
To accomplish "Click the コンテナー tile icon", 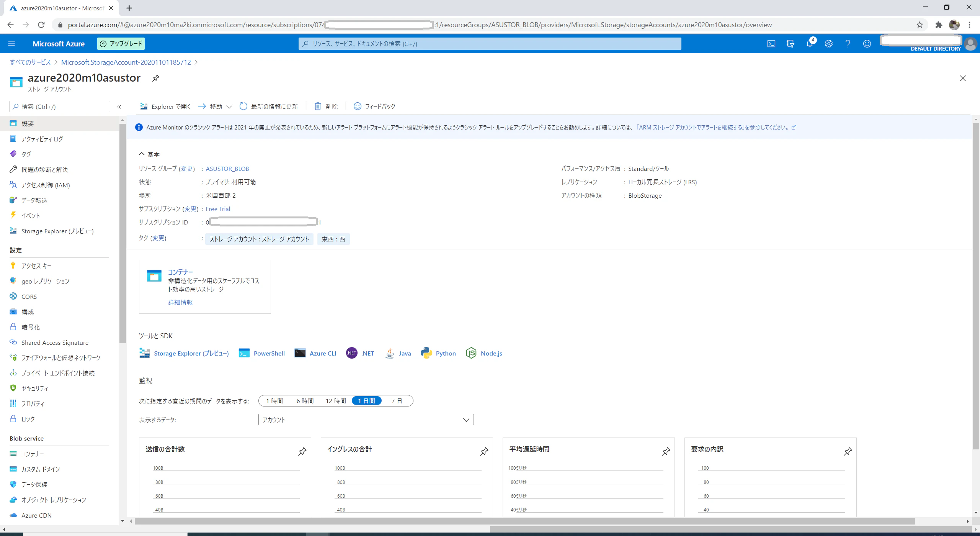I will coord(154,275).
